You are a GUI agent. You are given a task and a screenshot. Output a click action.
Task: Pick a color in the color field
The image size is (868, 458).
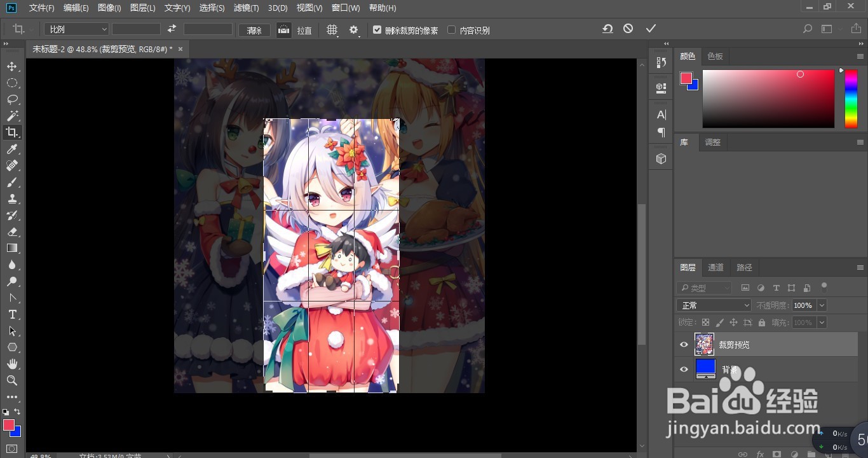(x=768, y=99)
